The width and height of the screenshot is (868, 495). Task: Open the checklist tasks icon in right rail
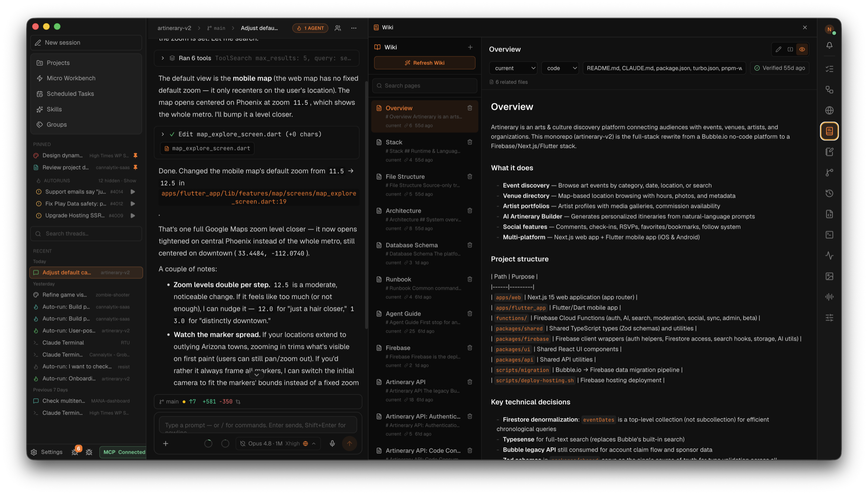tap(829, 69)
